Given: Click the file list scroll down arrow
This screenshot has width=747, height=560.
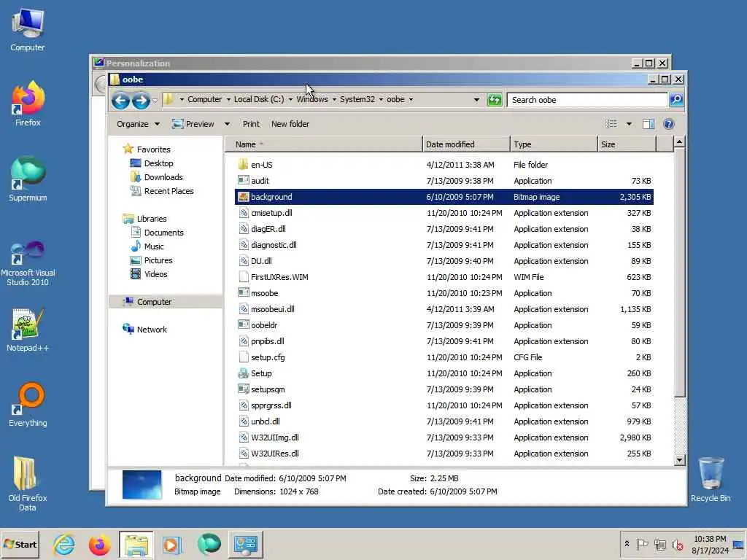Looking at the screenshot, I should [x=680, y=460].
